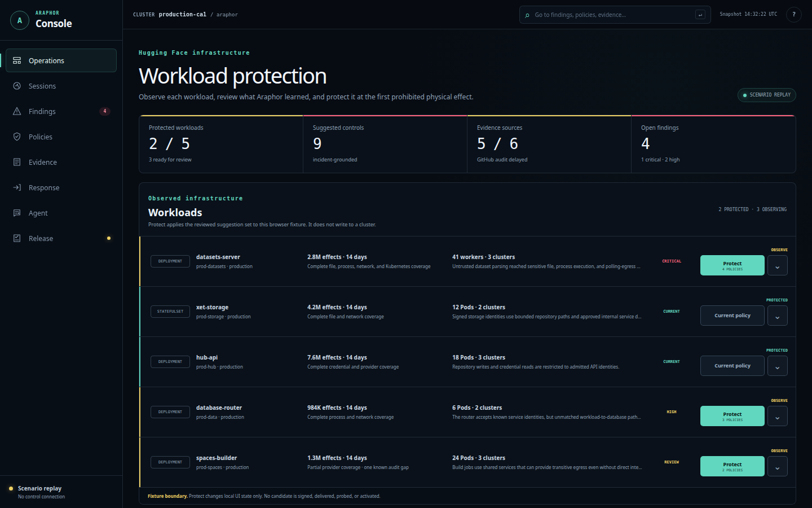Viewport: 812px width, 508px height.
Task: Click the spaces-builder workload name
Action: 217,458
